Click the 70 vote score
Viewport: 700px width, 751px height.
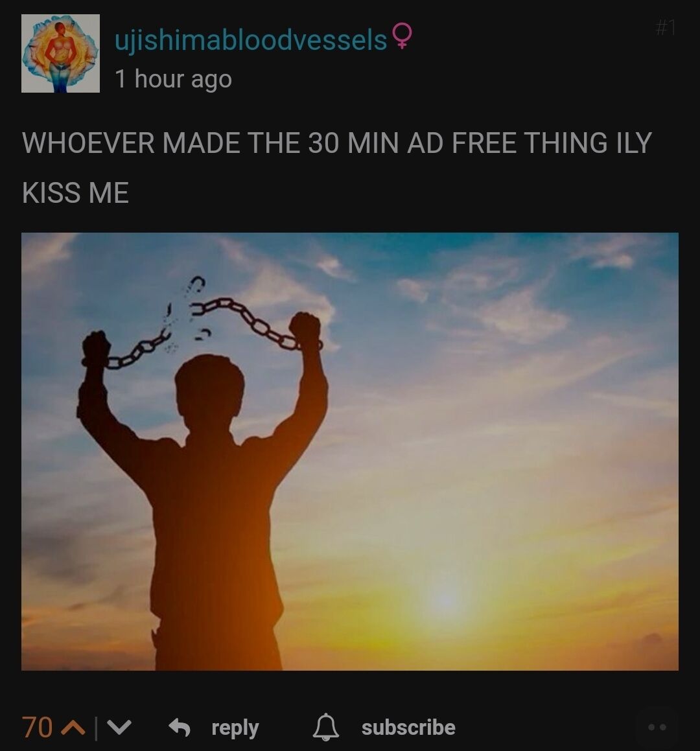37,728
